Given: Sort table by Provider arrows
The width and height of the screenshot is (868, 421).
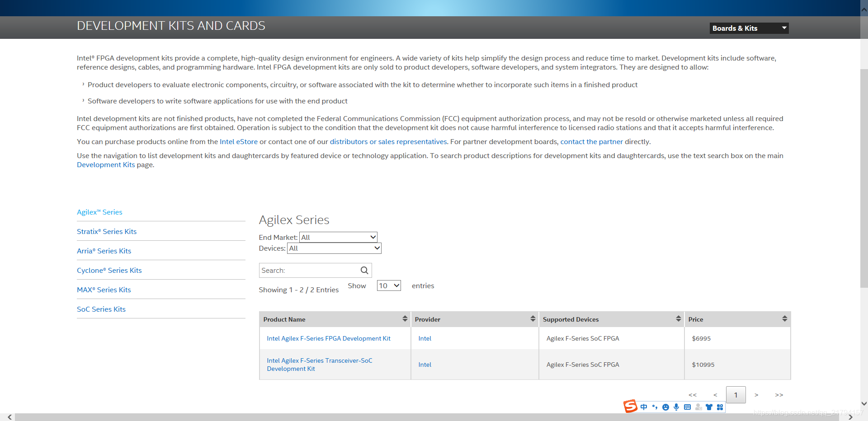Looking at the screenshot, I should 533,319.
